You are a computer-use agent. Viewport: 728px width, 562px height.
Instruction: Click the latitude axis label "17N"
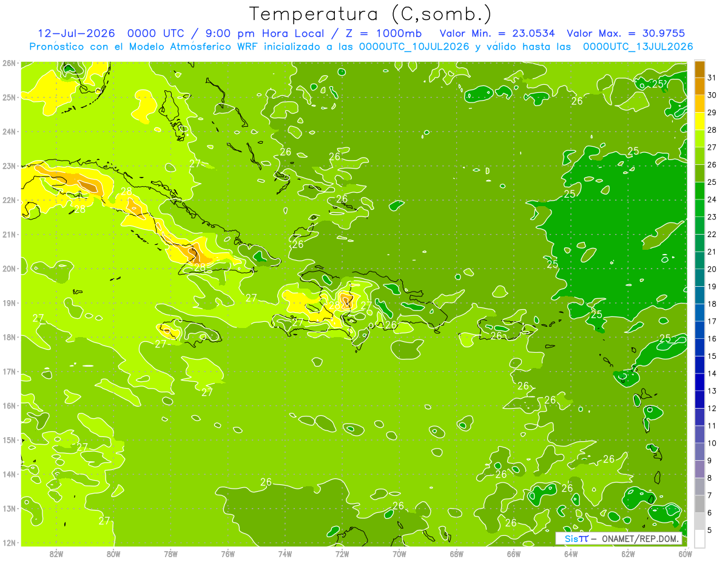[8, 372]
